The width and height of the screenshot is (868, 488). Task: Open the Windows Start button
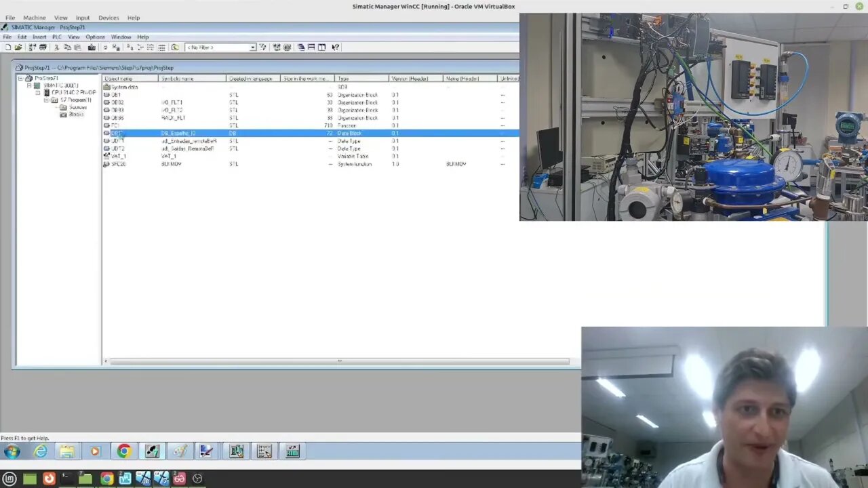(12, 451)
